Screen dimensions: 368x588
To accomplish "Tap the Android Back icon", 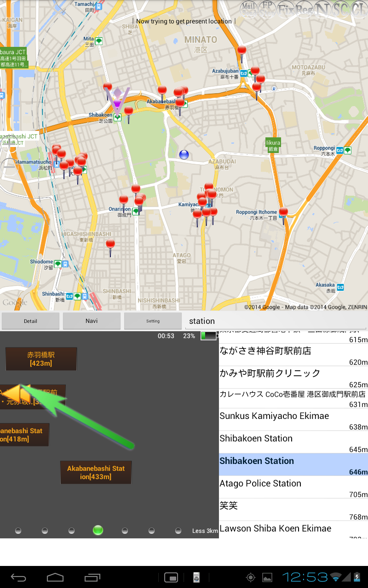I will [18, 577].
